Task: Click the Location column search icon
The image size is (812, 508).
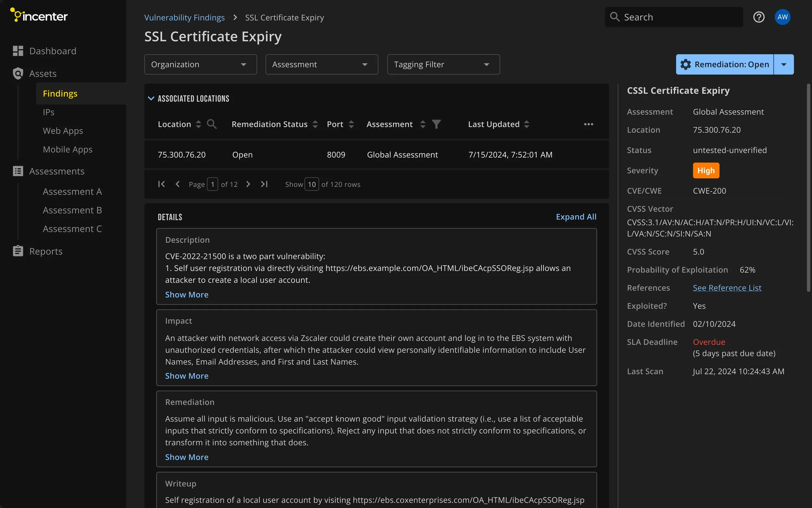Action: [x=211, y=124]
